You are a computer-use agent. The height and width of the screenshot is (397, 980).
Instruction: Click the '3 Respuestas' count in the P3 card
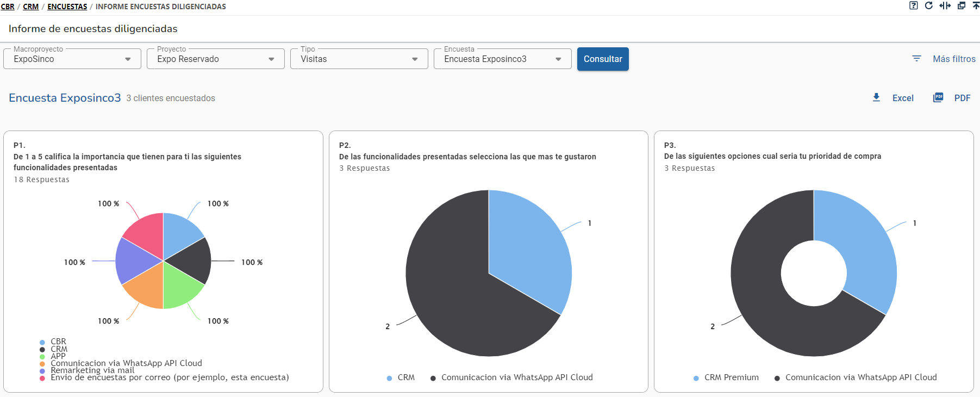(689, 168)
